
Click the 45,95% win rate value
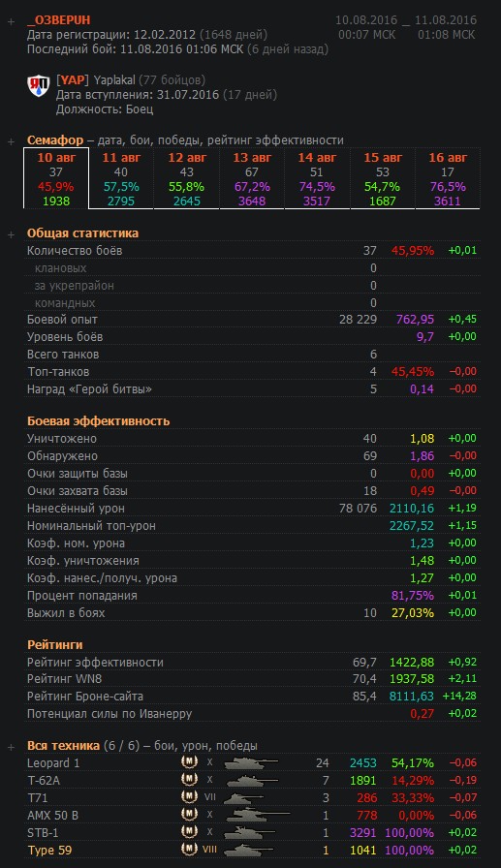(413, 251)
